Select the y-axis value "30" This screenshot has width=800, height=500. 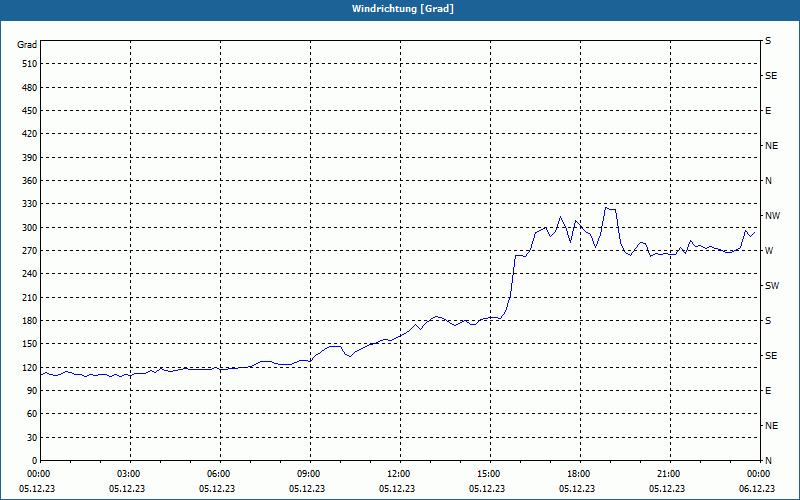[32, 437]
